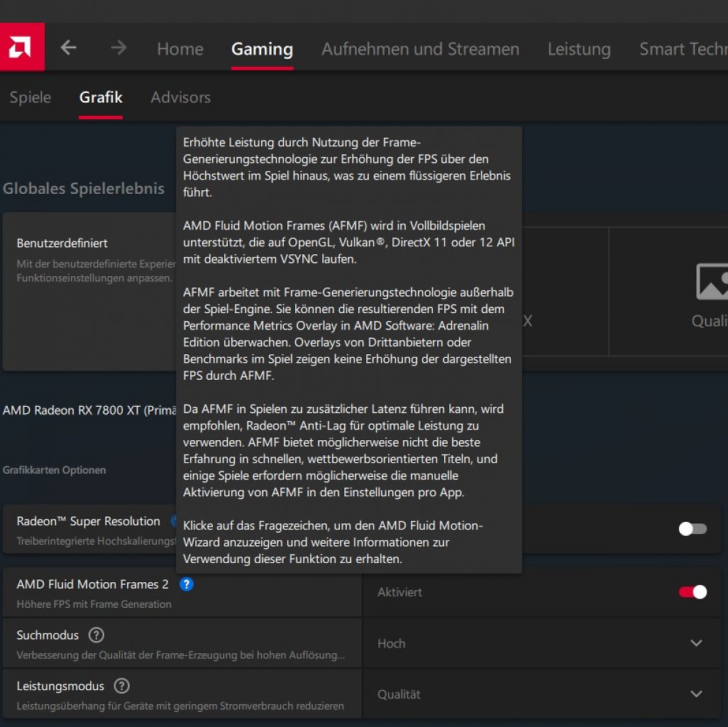Disable the AMD Fluid Motion Frames 2 toggle
The image size is (728, 727).
pyautogui.click(x=693, y=592)
